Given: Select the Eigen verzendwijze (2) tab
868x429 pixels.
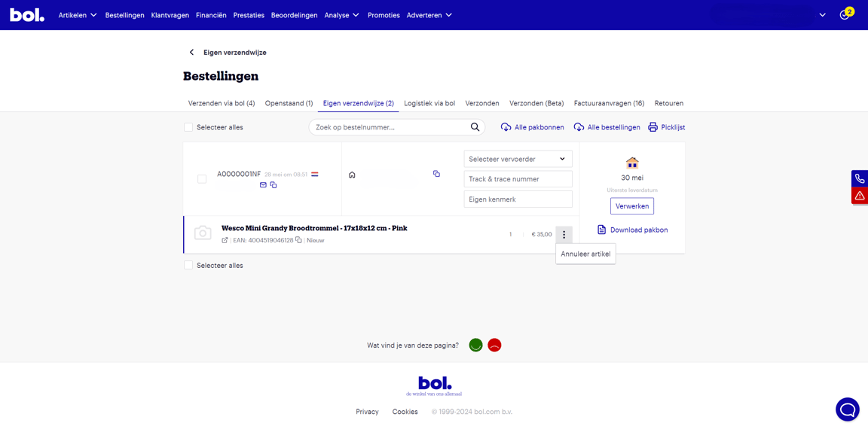Looking at the screenshot, I should click(x=359, y=103).
